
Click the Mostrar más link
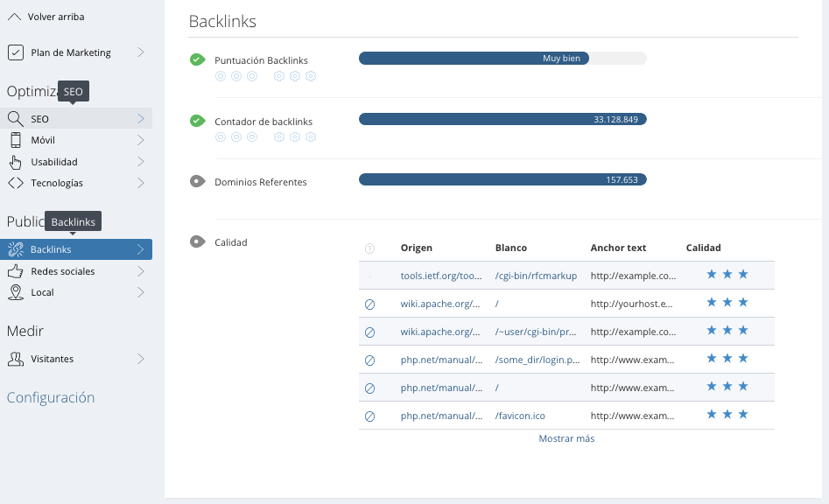coord(566,438)
